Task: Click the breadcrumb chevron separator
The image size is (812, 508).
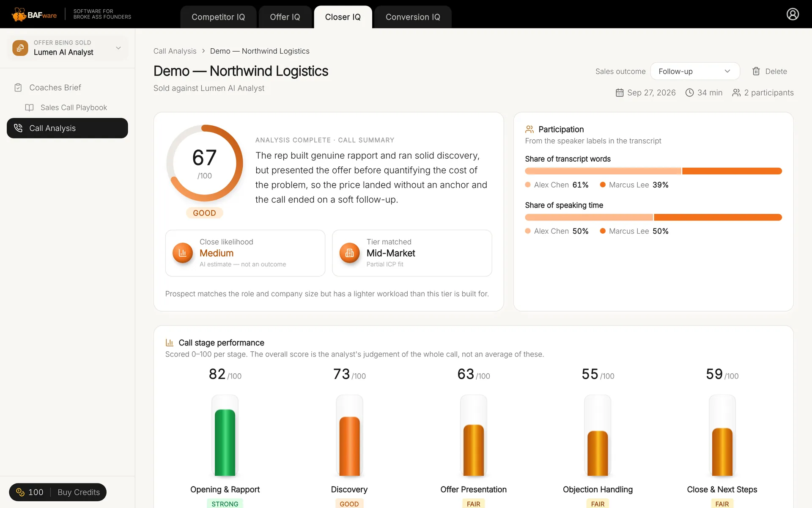Action: click(x=203, y=51)
